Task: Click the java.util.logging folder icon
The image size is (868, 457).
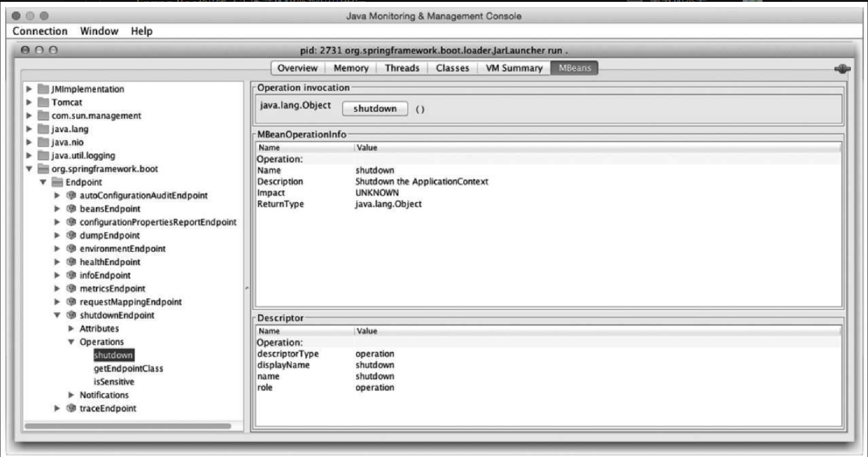Action: (x=43, y=156)
